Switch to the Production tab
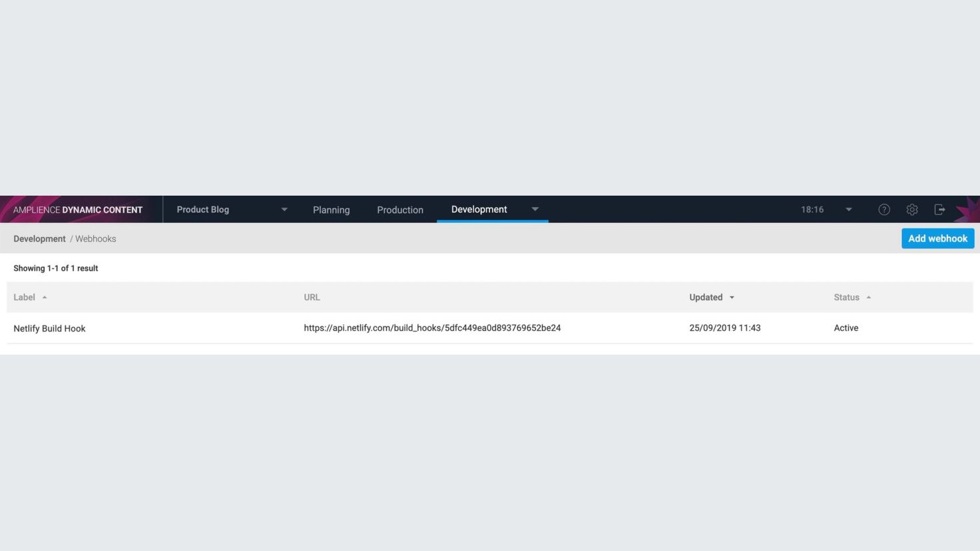 point(400,210)
